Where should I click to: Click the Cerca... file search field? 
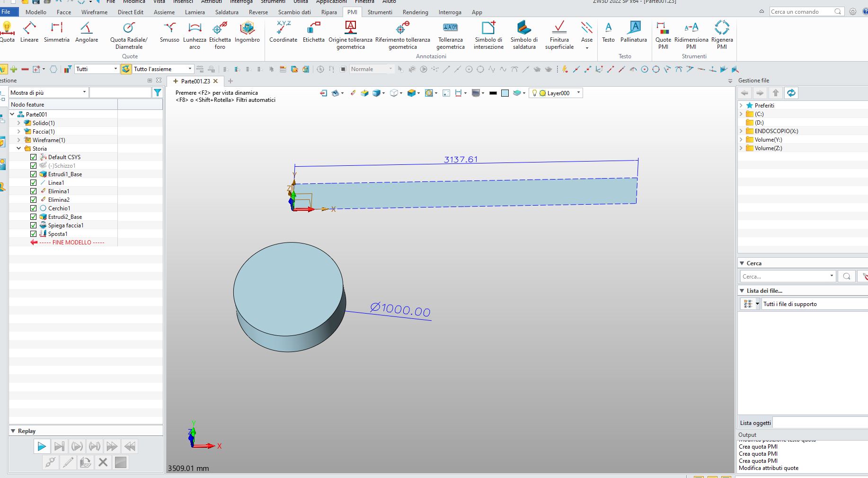pyautogui.click(x=787, y=276)
